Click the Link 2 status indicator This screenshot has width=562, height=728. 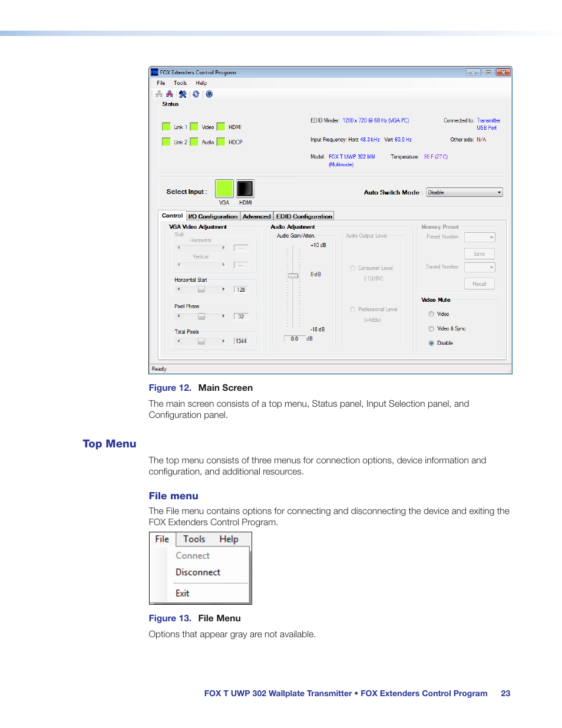pyautogui.click(x=166, y=141)
